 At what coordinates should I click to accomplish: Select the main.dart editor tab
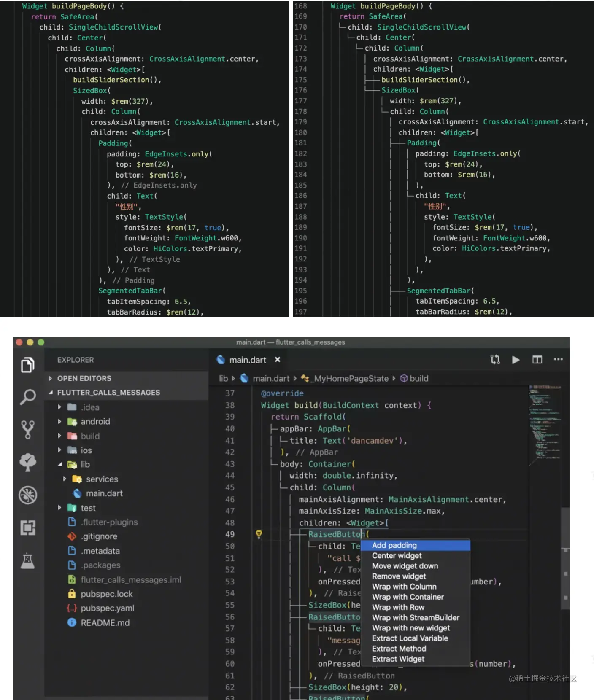(248, 360)
